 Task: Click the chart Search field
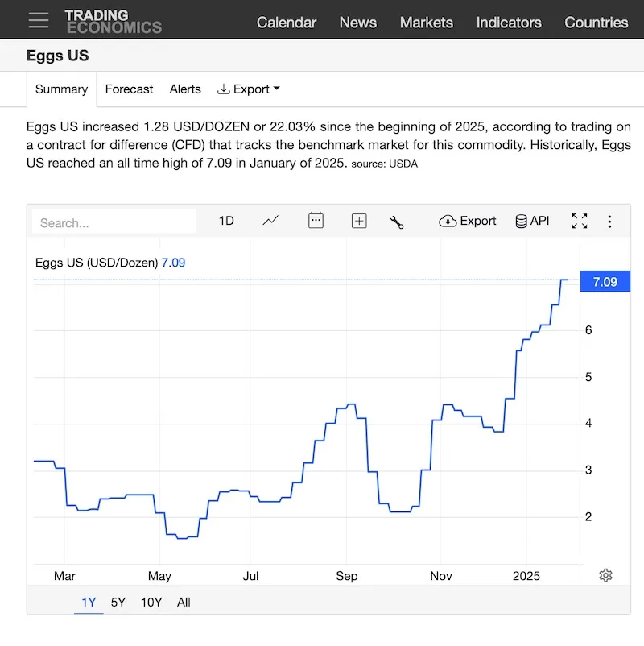[114, 222]
